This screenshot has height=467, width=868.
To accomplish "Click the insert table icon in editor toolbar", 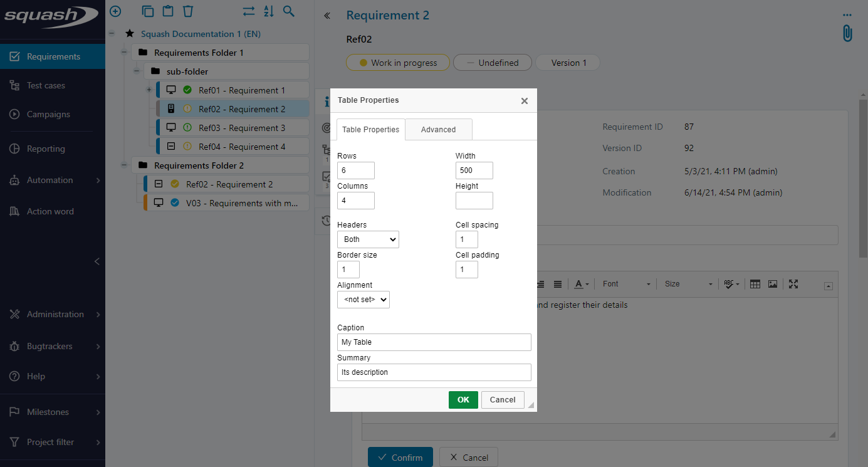I will coord(755,284).
